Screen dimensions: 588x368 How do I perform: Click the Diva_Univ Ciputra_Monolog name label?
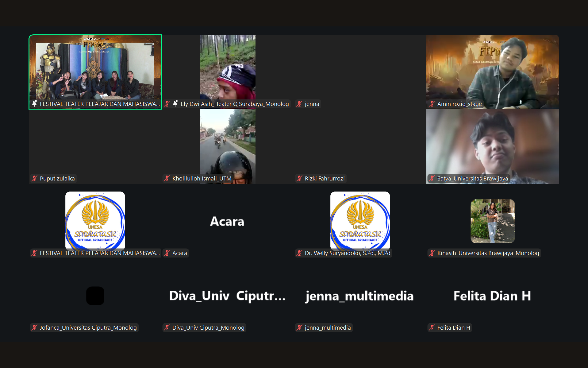pos(208,327)
